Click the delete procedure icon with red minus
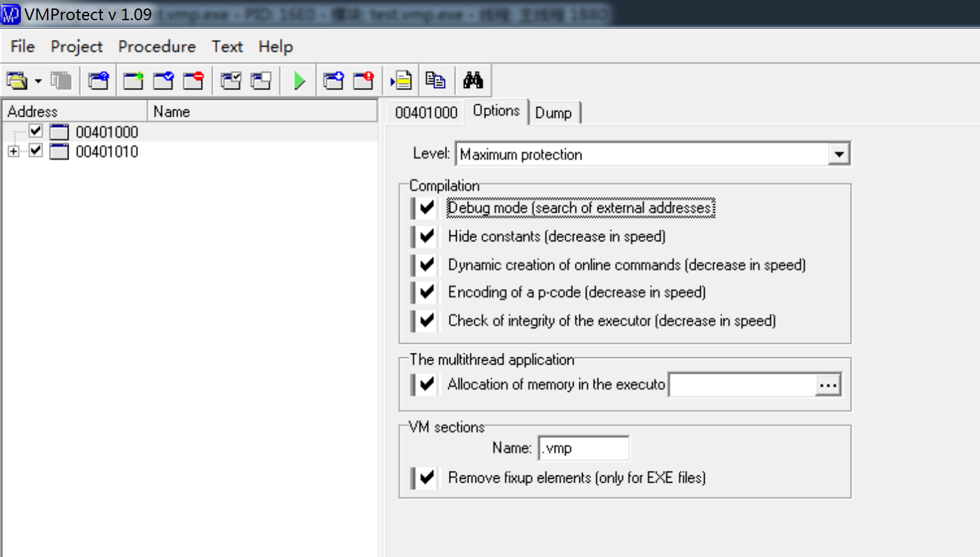The height and width of the screenshot is (557, 980). click(194, 80)
